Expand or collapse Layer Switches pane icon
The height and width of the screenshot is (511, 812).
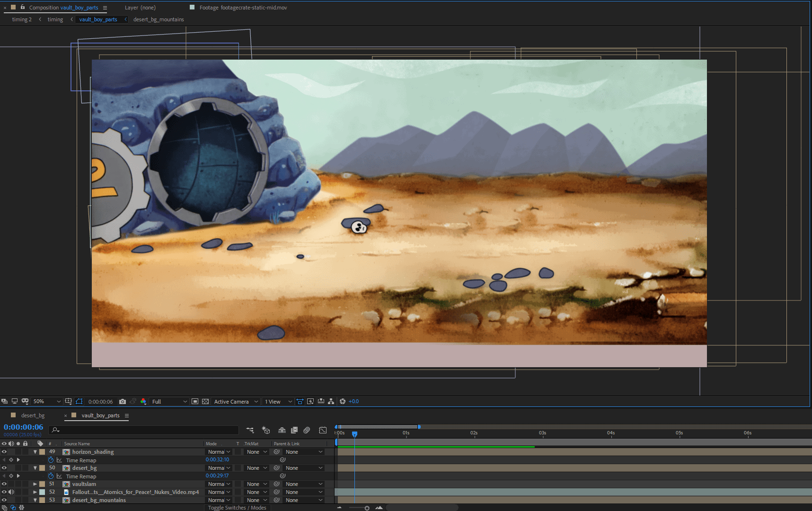tap(4, 508)
